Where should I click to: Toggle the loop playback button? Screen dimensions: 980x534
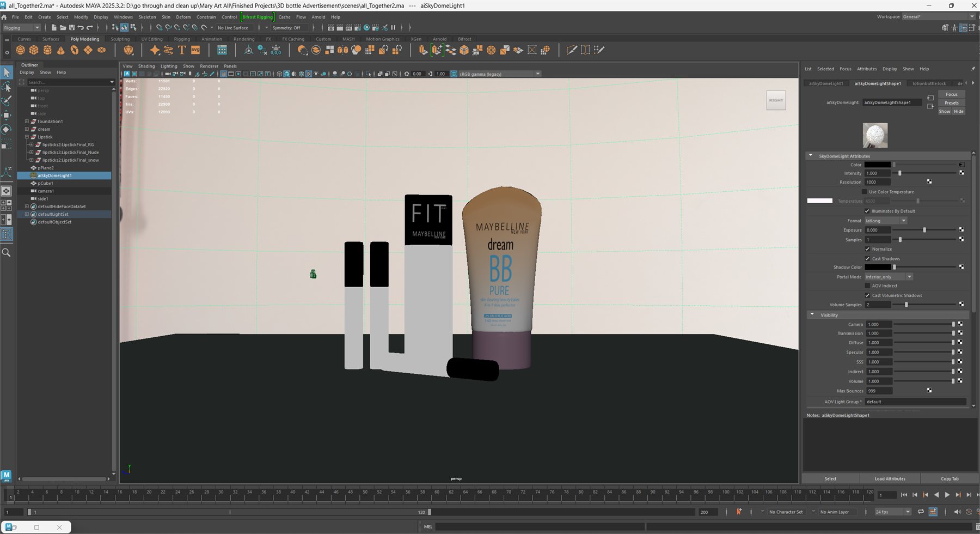click(921, 512)
